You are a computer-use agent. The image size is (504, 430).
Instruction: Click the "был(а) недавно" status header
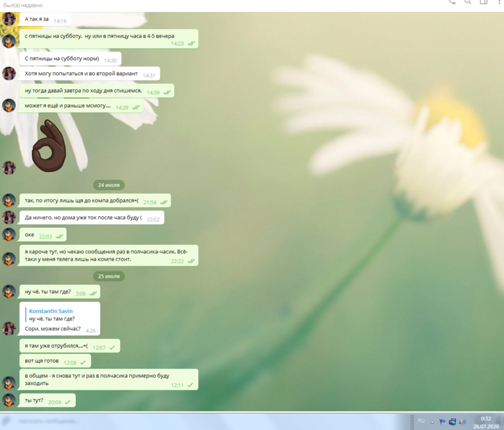tap(23, 5)
